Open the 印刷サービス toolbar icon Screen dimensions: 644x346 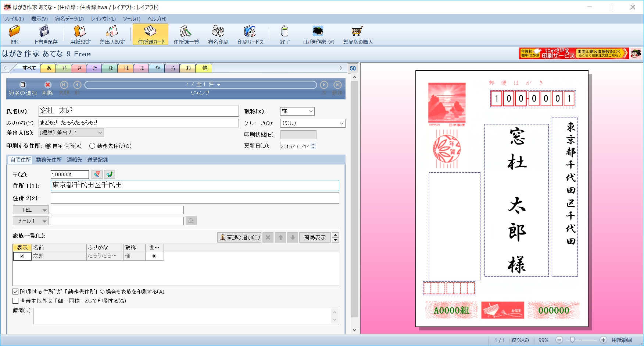pyautogui.click(x=250, y=35)
